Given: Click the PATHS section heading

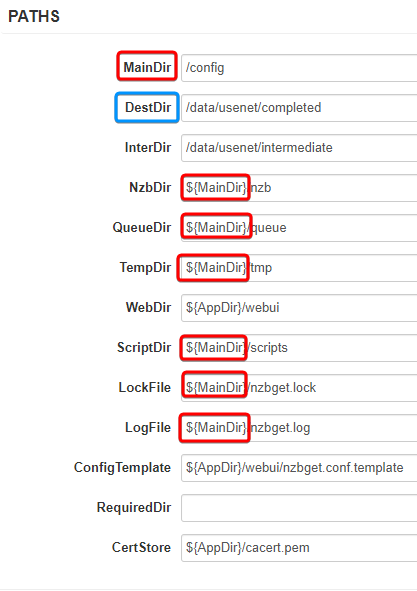Looking at the screenshot, I should [x=34, y=17].
